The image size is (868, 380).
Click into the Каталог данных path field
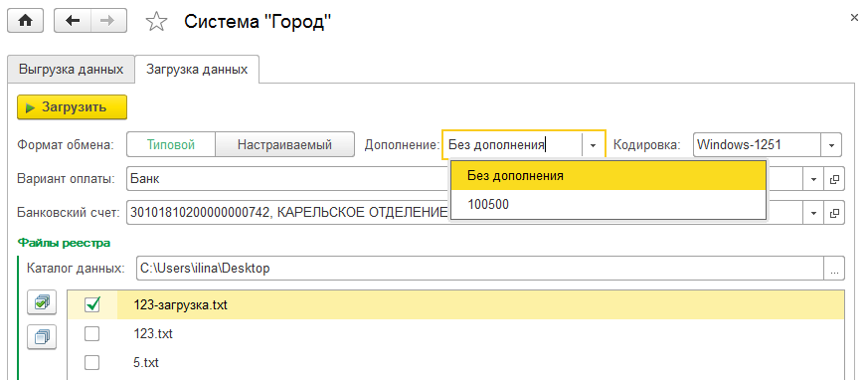pos(480,269)
